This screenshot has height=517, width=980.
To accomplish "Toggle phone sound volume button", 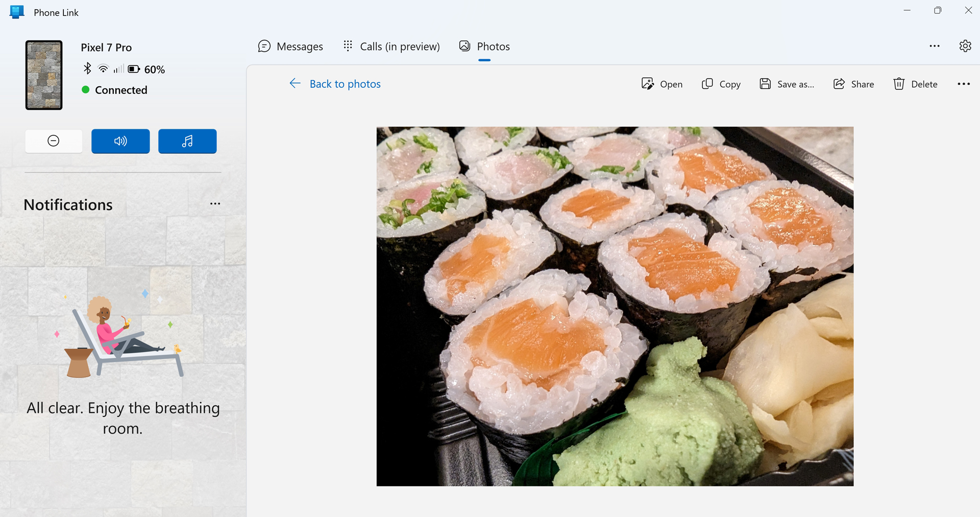I will (120, 141).
